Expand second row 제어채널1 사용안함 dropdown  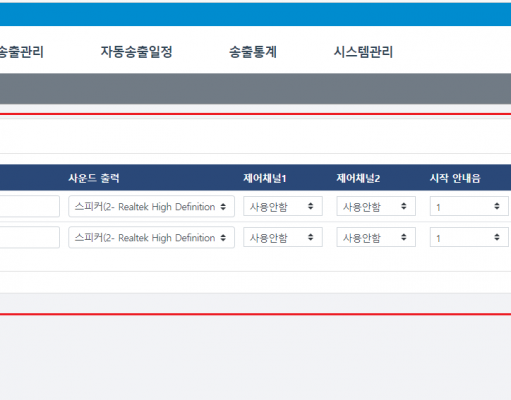(283, 237)
